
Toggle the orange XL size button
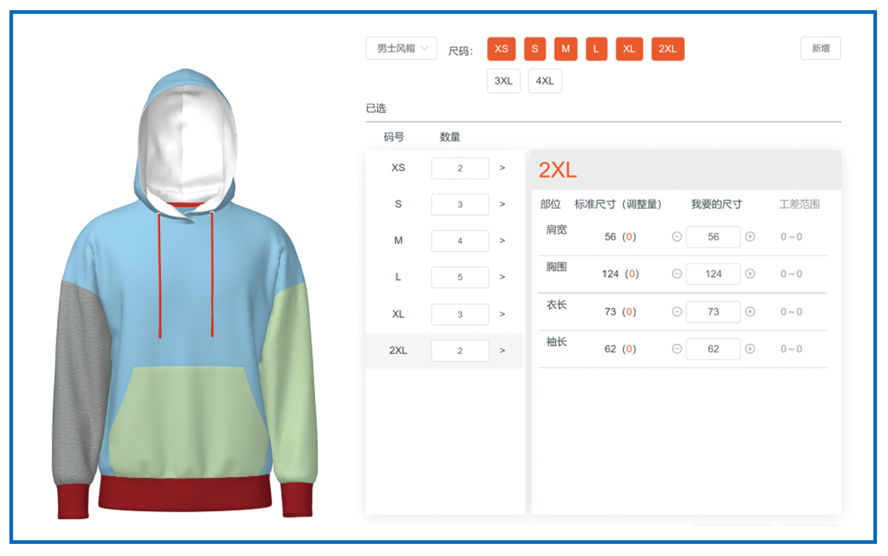point(629,49)
